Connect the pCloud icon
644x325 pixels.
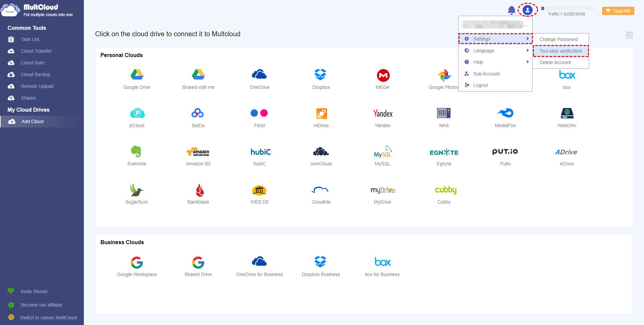137,113
